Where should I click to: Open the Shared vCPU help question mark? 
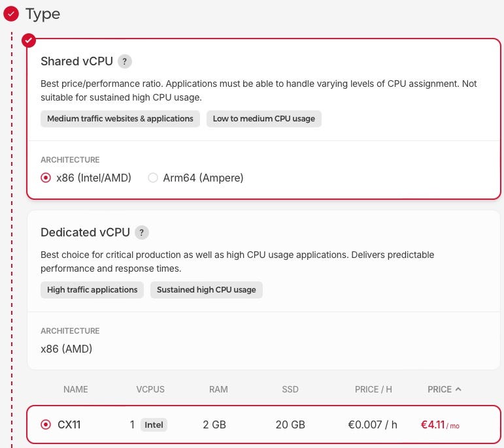click(x=125, y=61)
